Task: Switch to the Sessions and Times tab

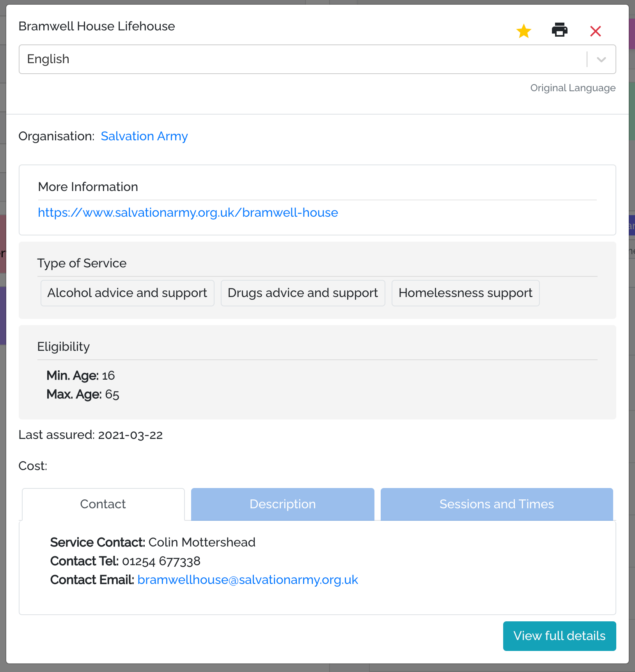Action: coord(497,504)
